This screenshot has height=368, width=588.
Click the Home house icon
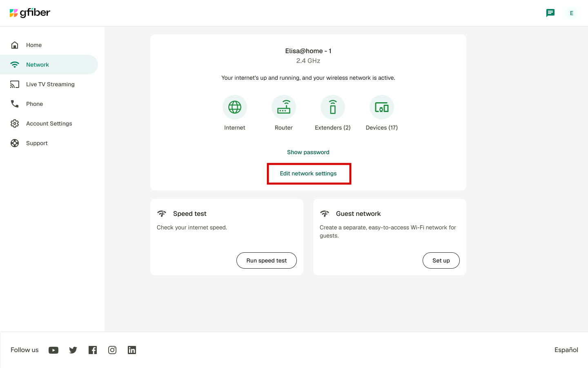(x=15, y=45)
